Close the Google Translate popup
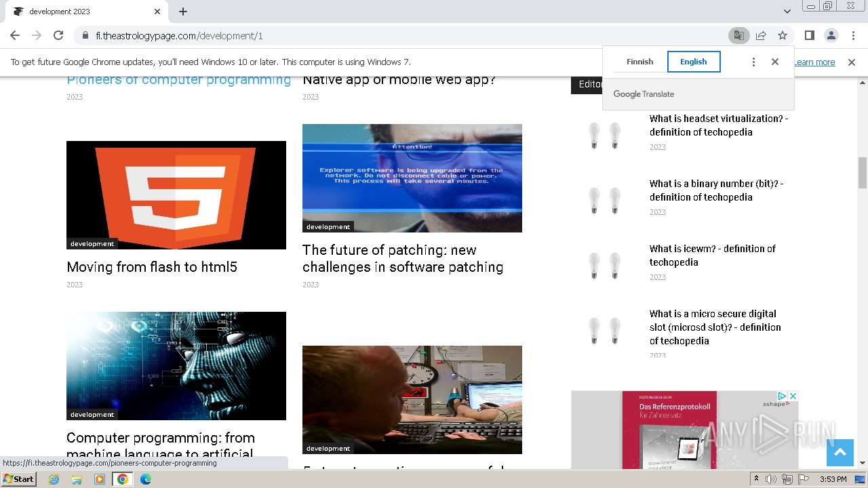 pyautogui.click(x=775, y=62)
